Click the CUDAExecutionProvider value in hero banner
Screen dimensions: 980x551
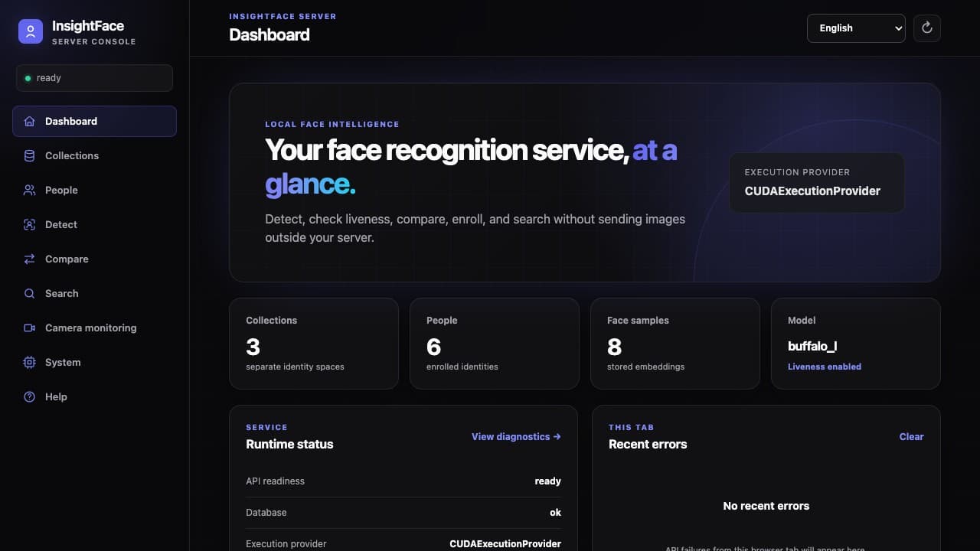click(x=812, y=191)
